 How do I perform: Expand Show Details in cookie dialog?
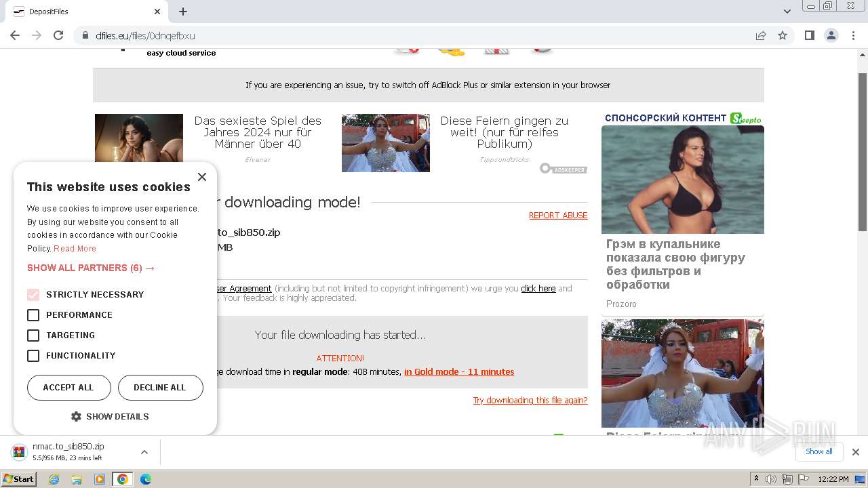[x=110, y=416]
